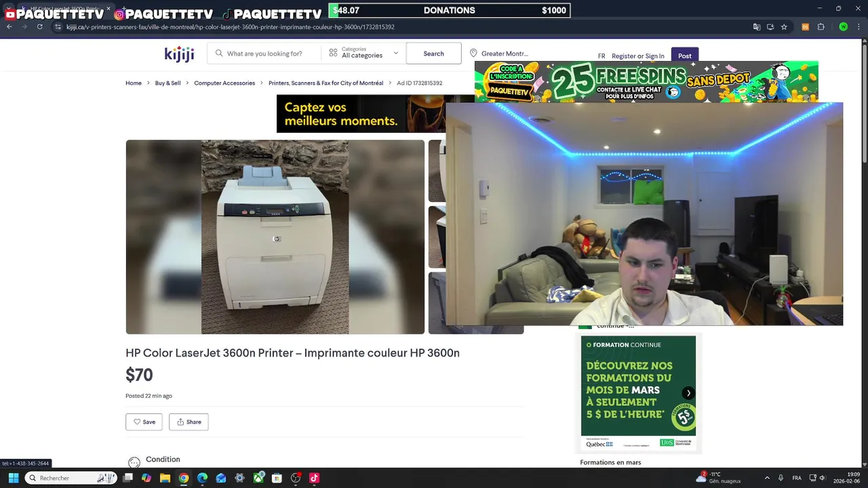
Task: Click the search magnifier icon in Kijiji search
Action: (x=219, y=54)
